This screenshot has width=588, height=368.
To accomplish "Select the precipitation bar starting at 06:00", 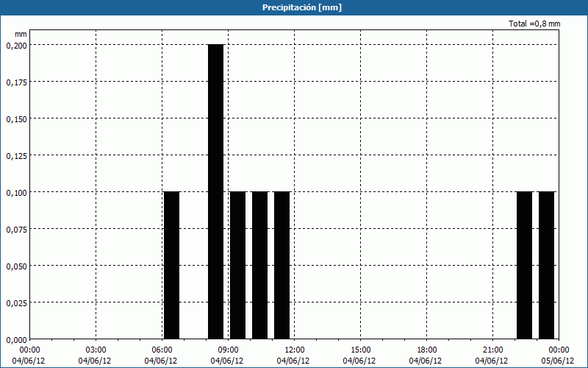I will click(x=172, y=265).
